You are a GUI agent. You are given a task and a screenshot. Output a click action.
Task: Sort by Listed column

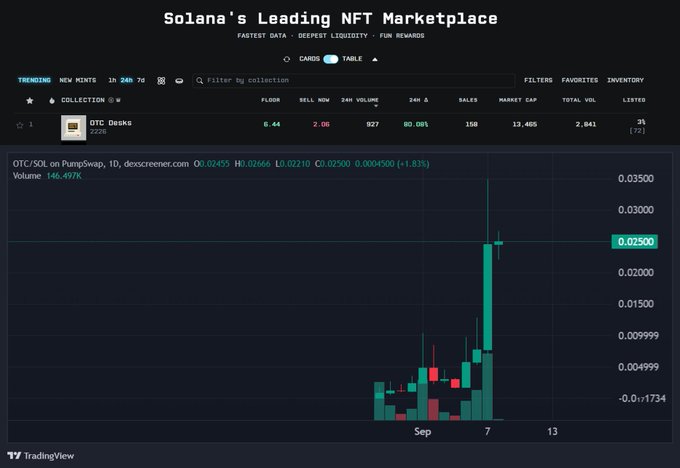coord(634,100)
